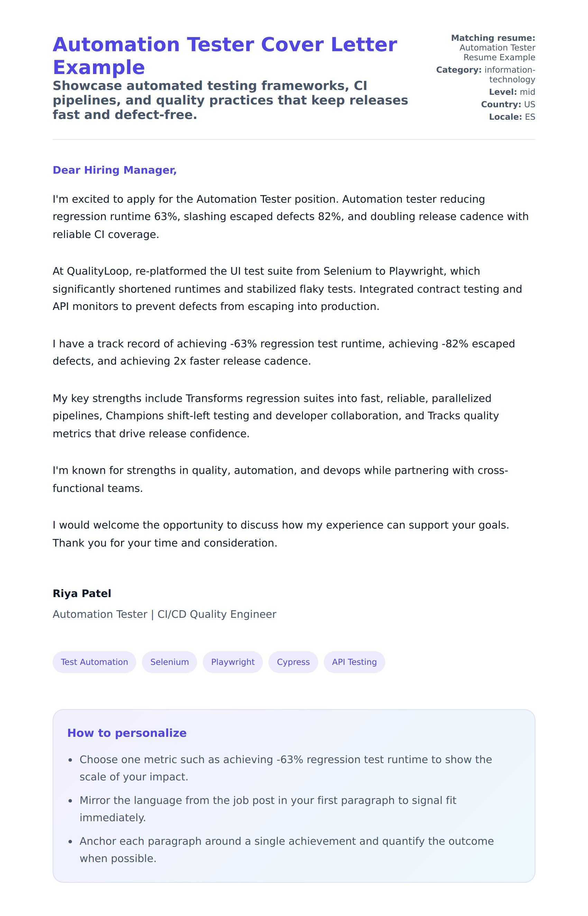The image size is (588, 916).
Task: Click the Riya Patel signature name
Action: [82, 593]
